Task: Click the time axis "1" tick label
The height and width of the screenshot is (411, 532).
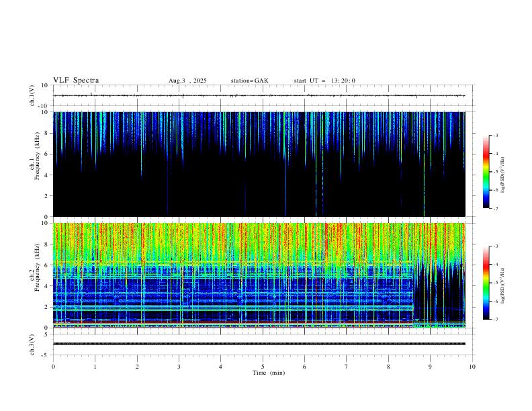Action: 95,367
